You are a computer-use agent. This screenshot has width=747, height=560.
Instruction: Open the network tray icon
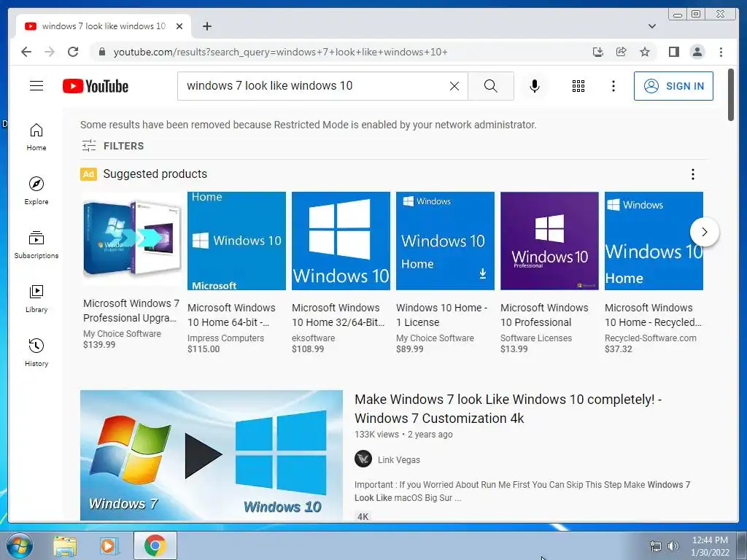point(656,546)
